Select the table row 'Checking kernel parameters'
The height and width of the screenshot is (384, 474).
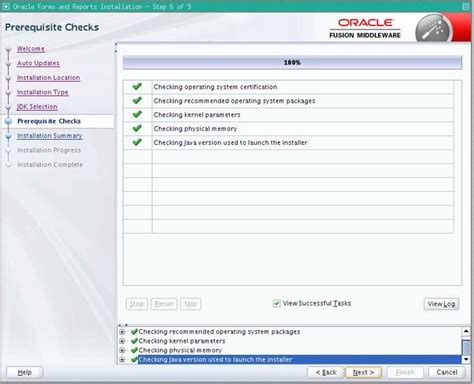(288, 115)
